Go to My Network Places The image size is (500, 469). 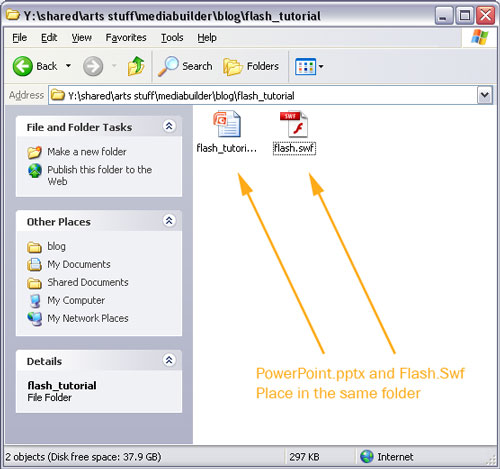pyautogui.click(x=88, y=318)
